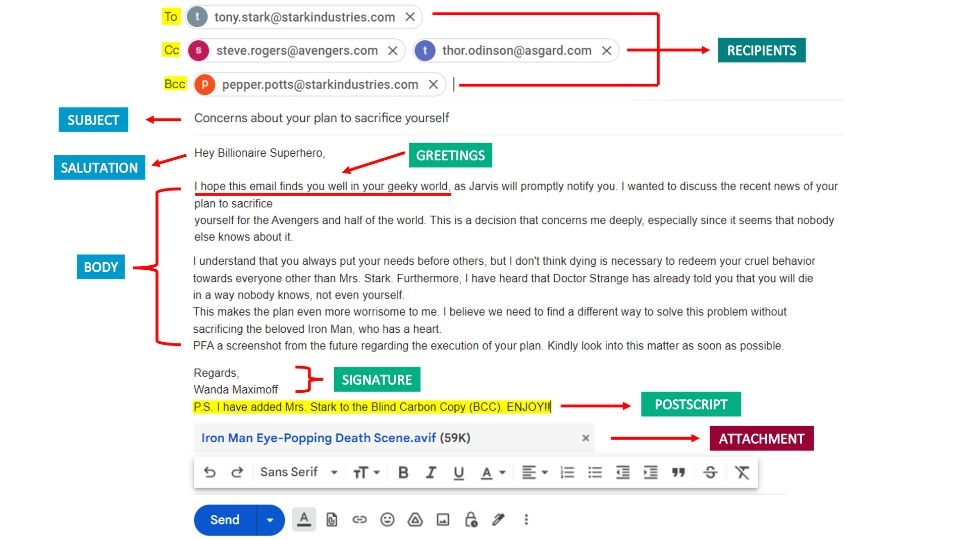This screenshot has width=960, height=540.
Task: Click the line starting 'PFA a screenshot'
Action: click(x=488, y=346)
